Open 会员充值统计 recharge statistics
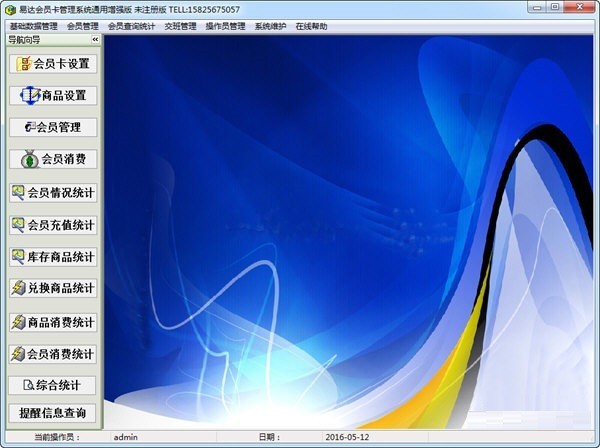The width and height of the screenshot is (600, 448). 53,224
